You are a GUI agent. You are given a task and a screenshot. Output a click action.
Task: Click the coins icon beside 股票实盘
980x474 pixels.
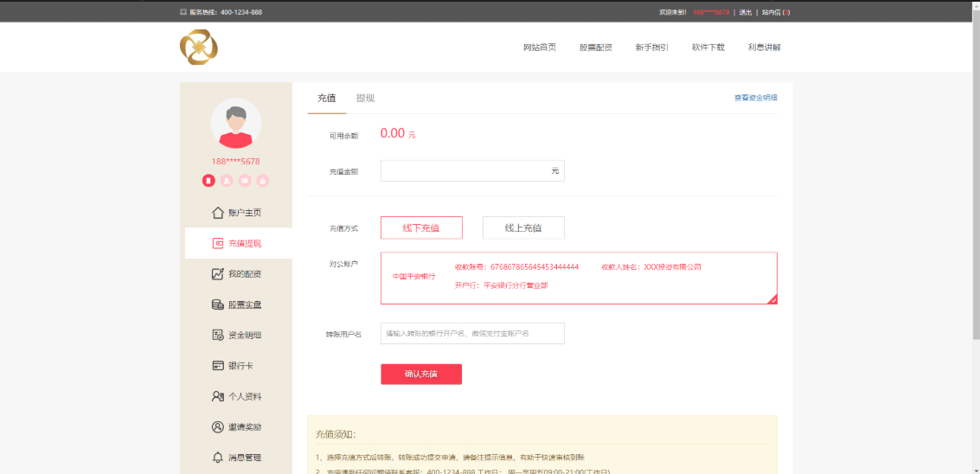(217, 304)
